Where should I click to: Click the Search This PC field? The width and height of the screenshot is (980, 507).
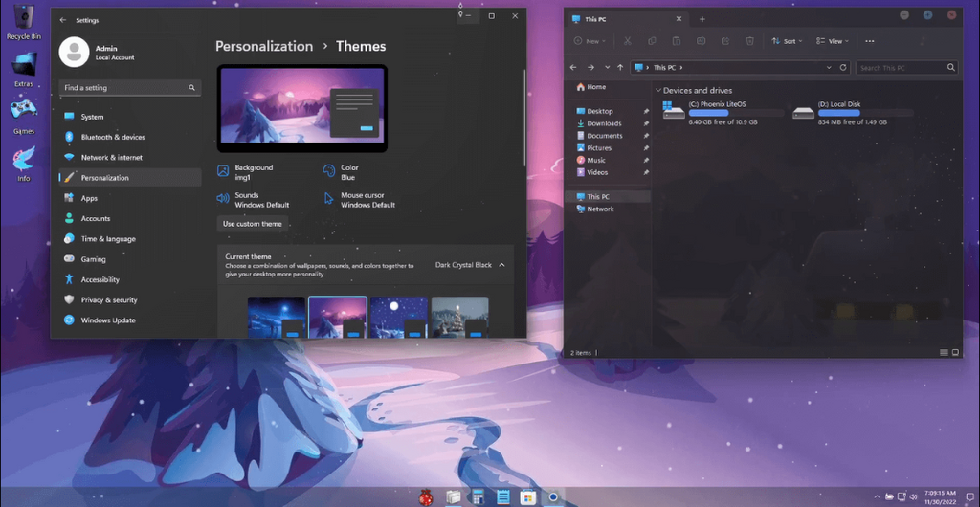click(907, 67)
